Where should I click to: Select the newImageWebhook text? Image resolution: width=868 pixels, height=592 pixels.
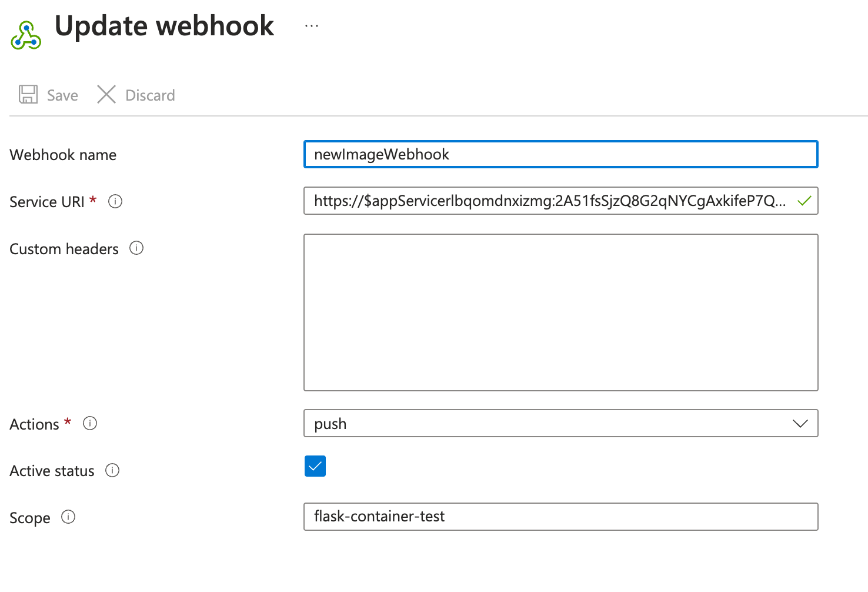click(x=381, y=154)
